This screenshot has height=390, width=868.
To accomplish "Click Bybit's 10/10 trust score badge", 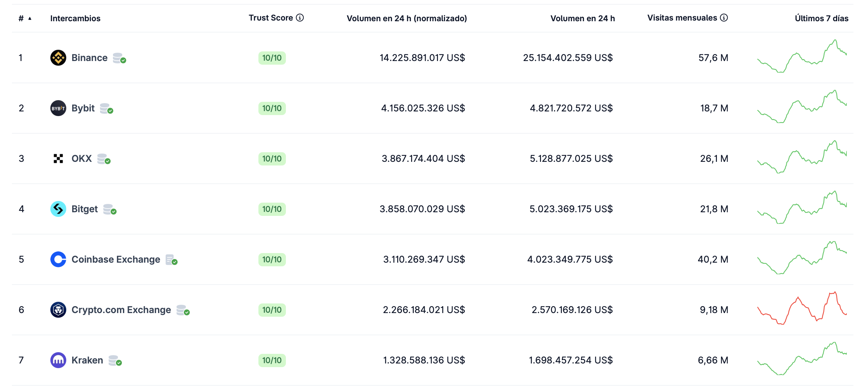I will point(272,108).
